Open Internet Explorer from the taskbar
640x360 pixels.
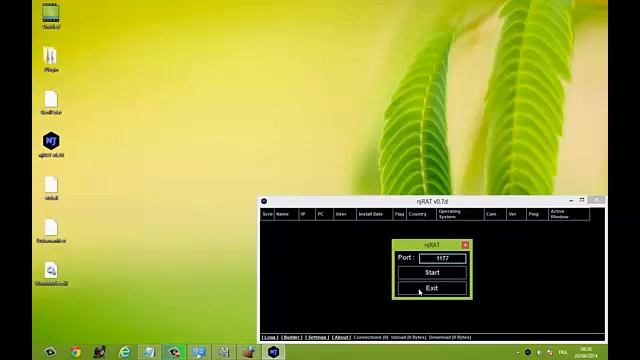[x=125, y=352]
